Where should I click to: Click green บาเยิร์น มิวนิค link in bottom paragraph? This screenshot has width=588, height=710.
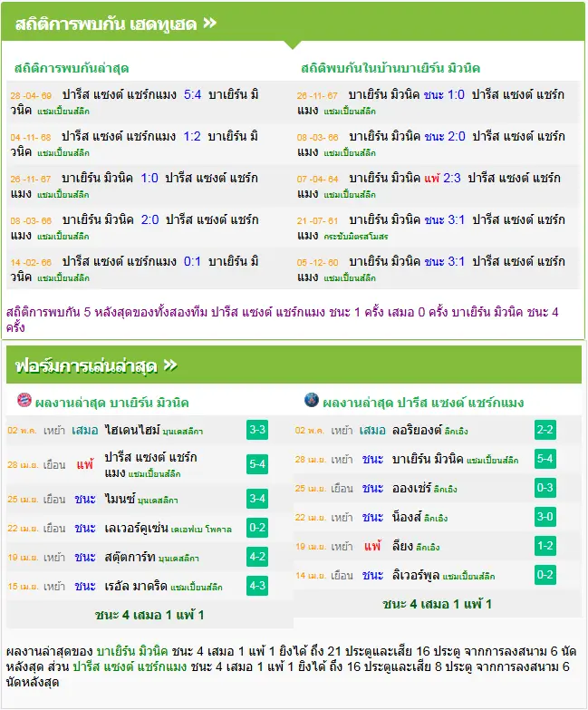(x=132, y=652)
